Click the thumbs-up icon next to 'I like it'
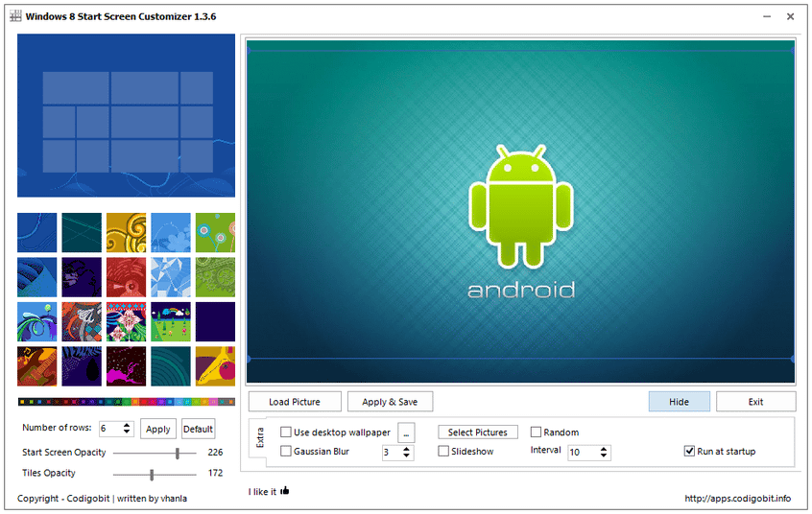This screenshot has width=812, height=514. click(x=285, y=491)
